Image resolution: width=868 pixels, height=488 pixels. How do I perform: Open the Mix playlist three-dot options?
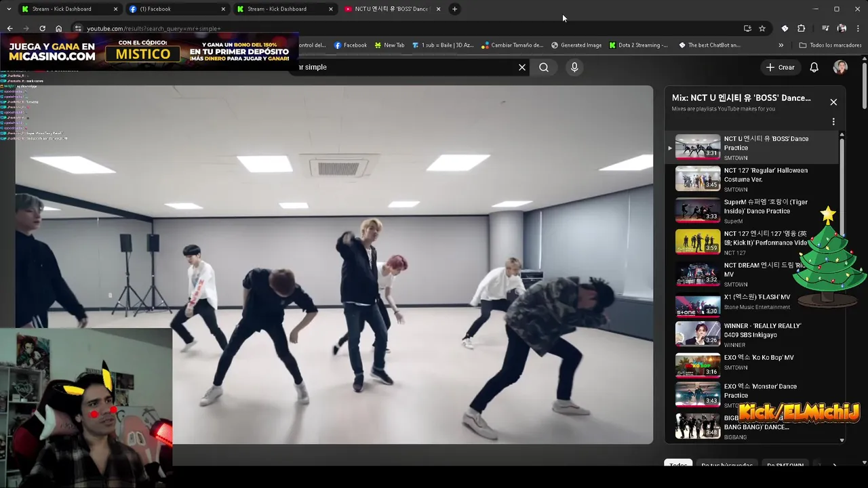[833, 122]
